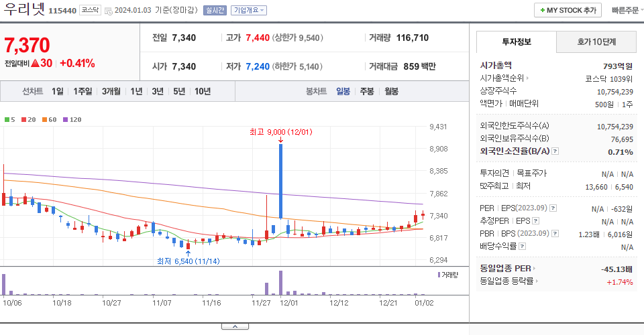This screenshot has width=644, height=335.
Task: Click the green 5-day moving average legend swatch
Action: pos(7,120)
